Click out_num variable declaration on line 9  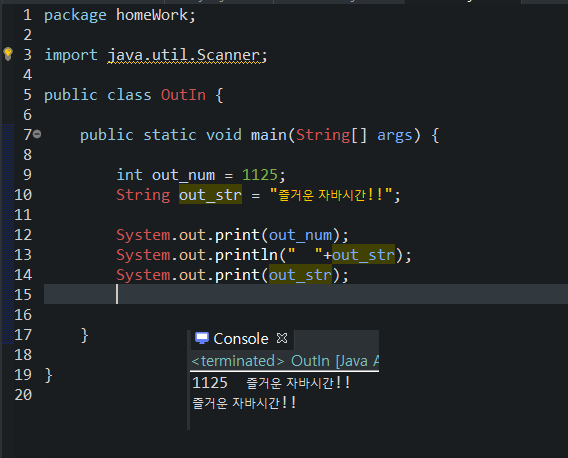tap(183, 175)
